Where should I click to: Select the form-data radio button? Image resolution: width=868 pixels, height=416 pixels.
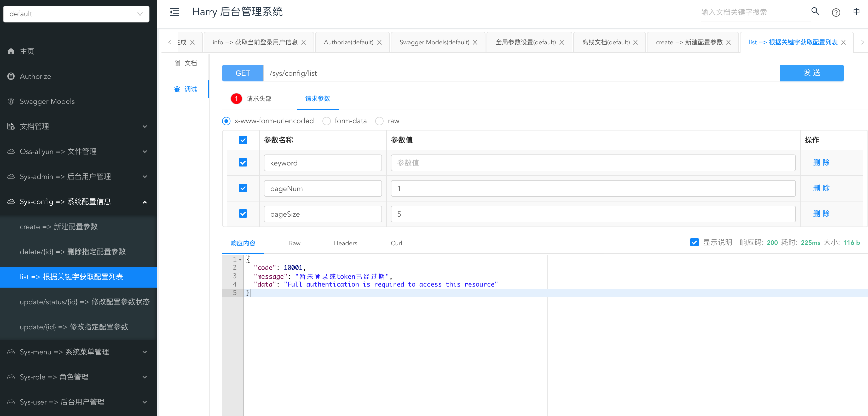(x=327, y=121)
